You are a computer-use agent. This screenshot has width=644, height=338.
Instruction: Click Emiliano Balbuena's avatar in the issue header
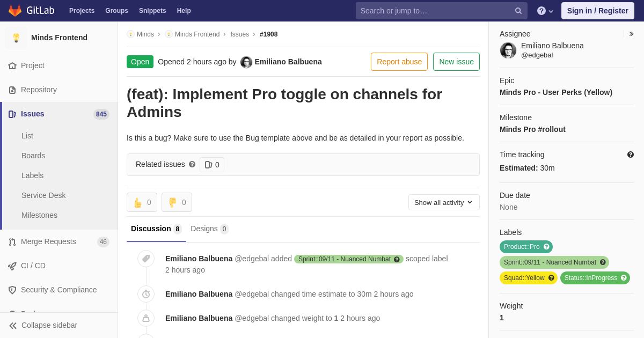tap(246, 62)
